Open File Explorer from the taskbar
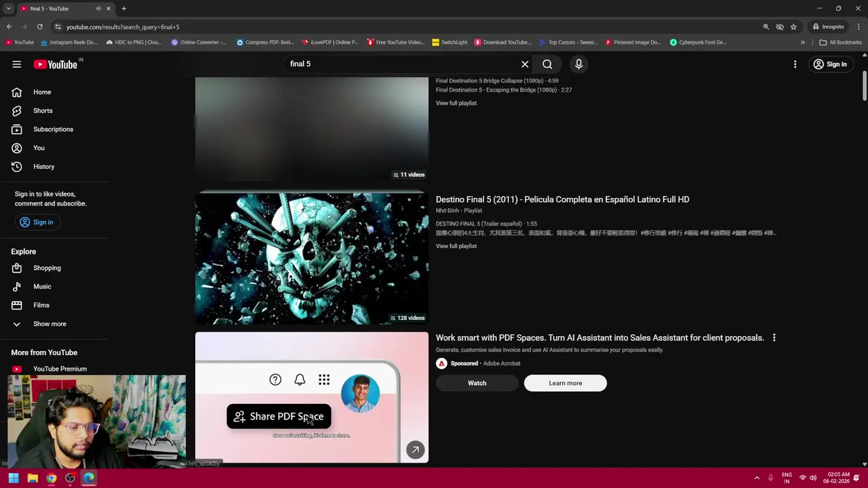 32,478
